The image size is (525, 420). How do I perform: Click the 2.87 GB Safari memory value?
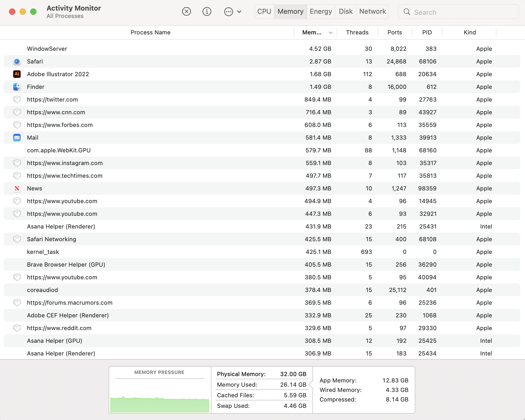click(x=320, y=61)
